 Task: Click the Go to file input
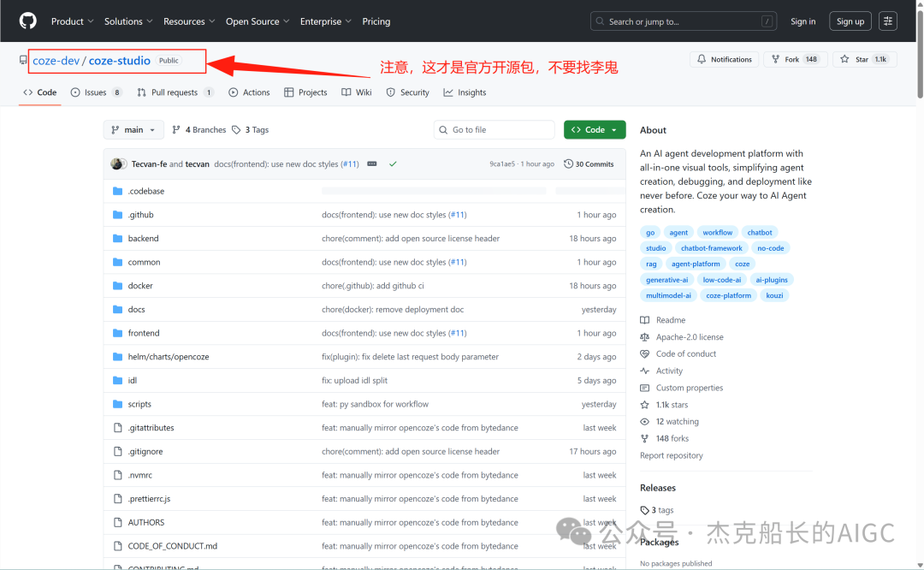click(494, 130)
